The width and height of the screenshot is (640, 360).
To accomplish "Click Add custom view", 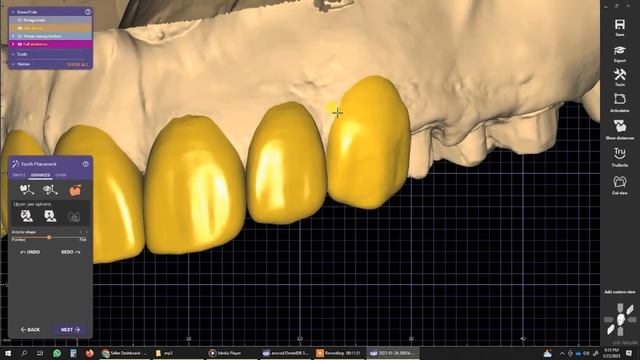I will [620, 292].
